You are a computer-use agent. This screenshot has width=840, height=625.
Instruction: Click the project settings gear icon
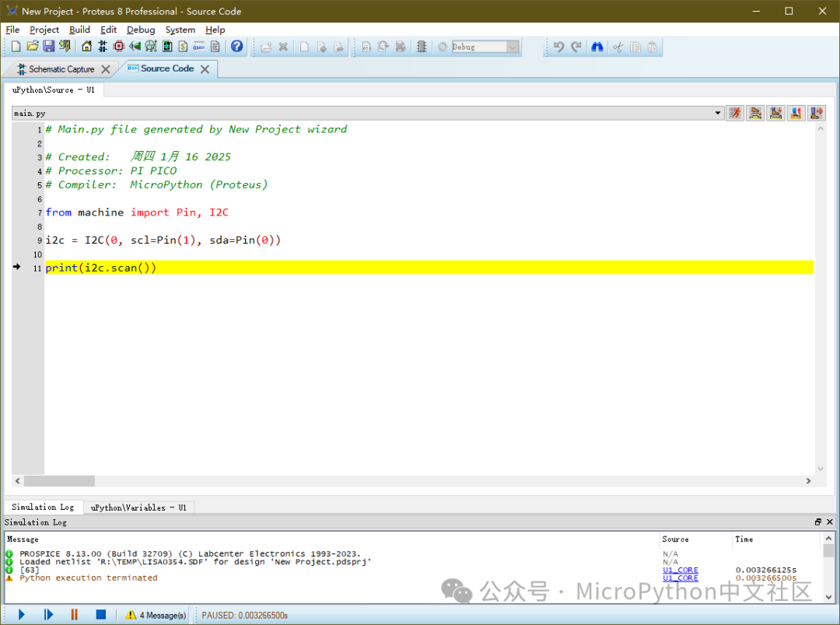[443, 47]
